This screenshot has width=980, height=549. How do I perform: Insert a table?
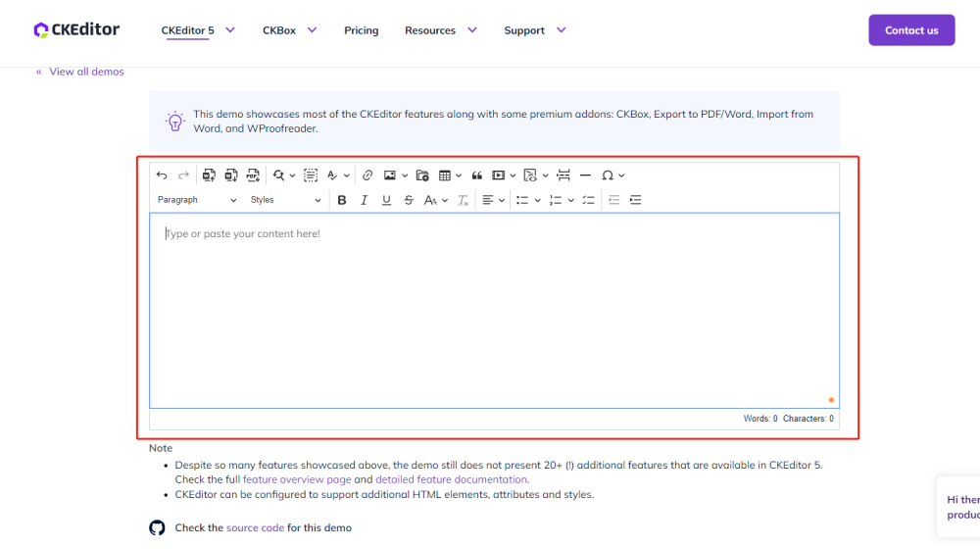pyautogui.click(x=444, y=175)
